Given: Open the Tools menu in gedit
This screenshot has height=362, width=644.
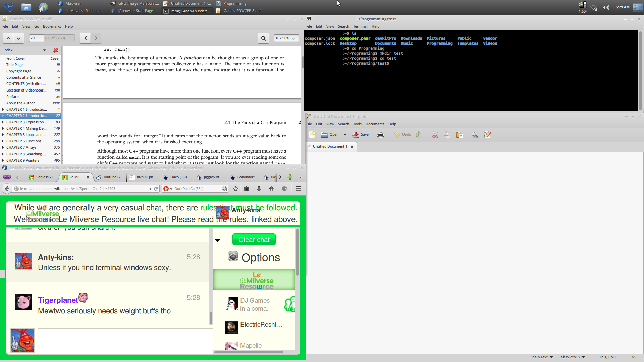Looking at the screenshot, I should (x=357, y=124).
